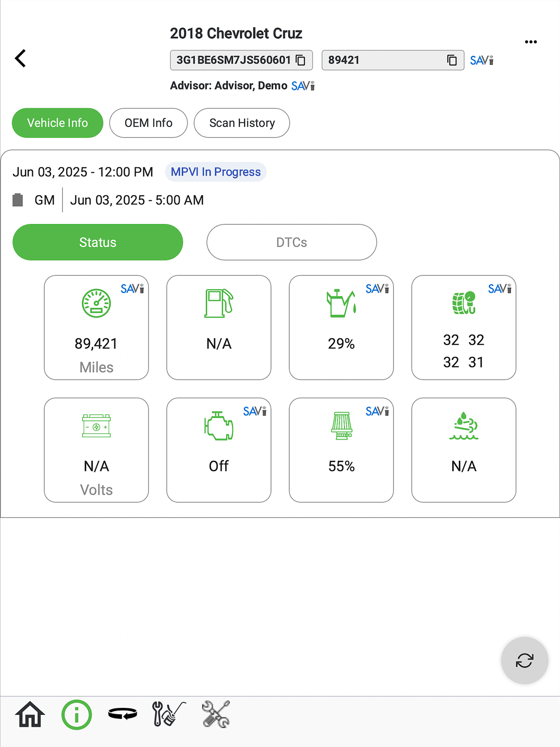Click the Jun 03, 2025 - 12:00 PM date
560x747 pixels.
pyautogui.click(x=83, y=172)
